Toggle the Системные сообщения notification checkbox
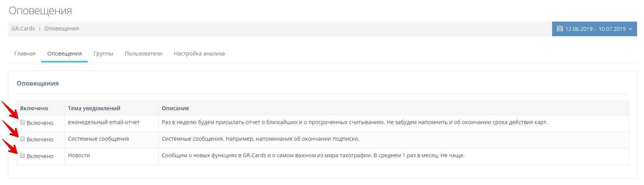 [x=23, y=139]
